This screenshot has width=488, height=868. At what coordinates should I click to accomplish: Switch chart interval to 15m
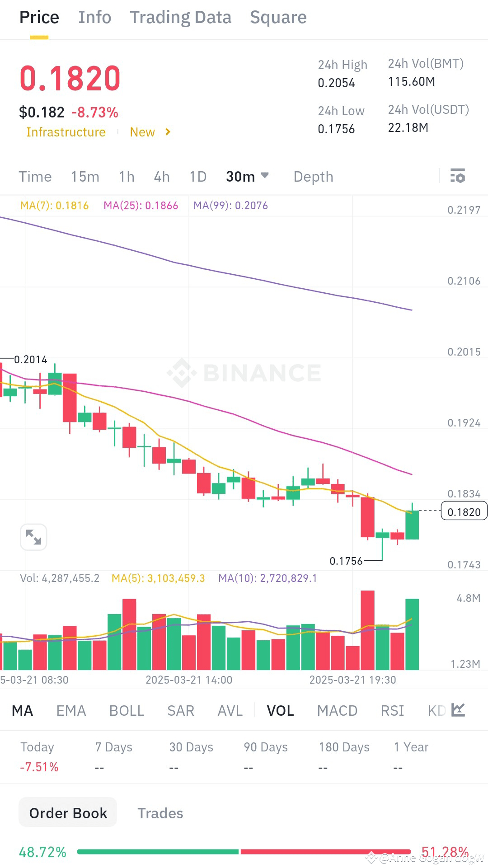85,177
